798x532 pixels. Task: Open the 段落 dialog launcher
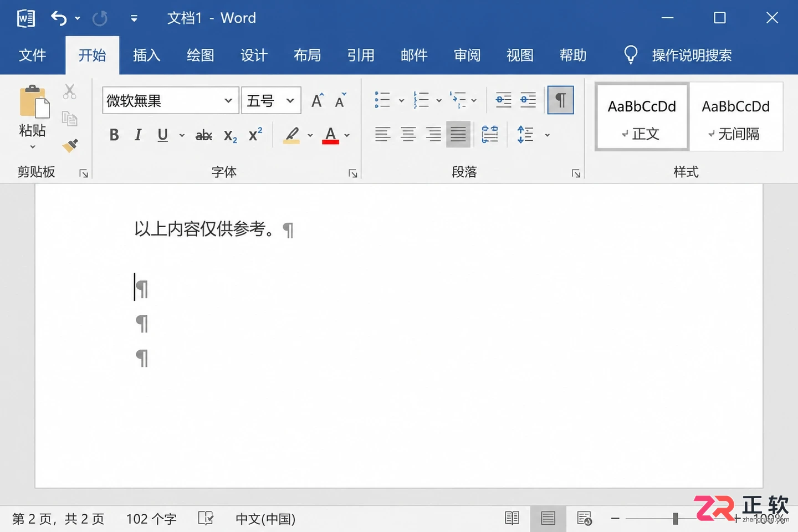pyautogui.click(x=576, y=173)
